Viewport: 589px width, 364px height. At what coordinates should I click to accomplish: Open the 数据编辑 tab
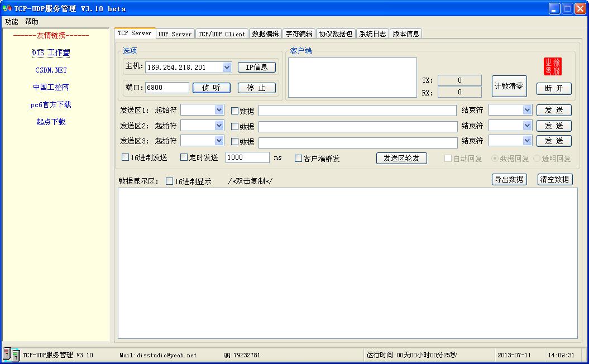265,34
